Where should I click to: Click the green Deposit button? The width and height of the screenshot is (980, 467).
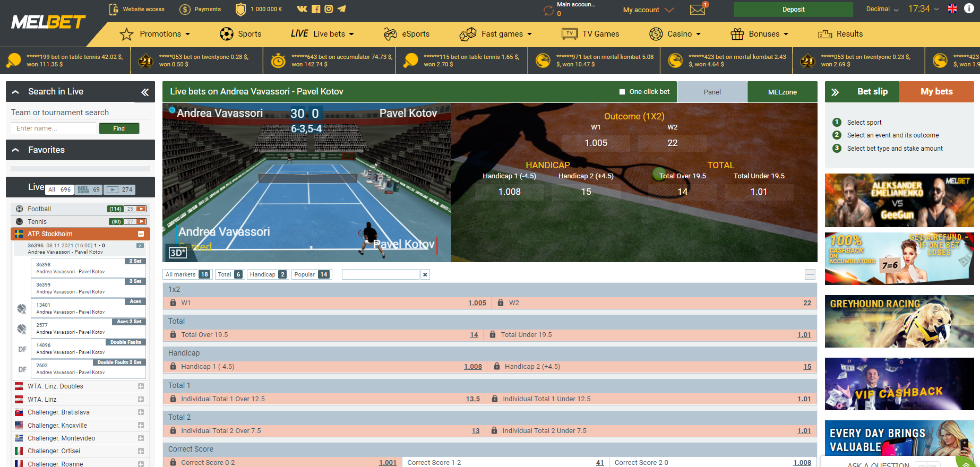(793, 10)
